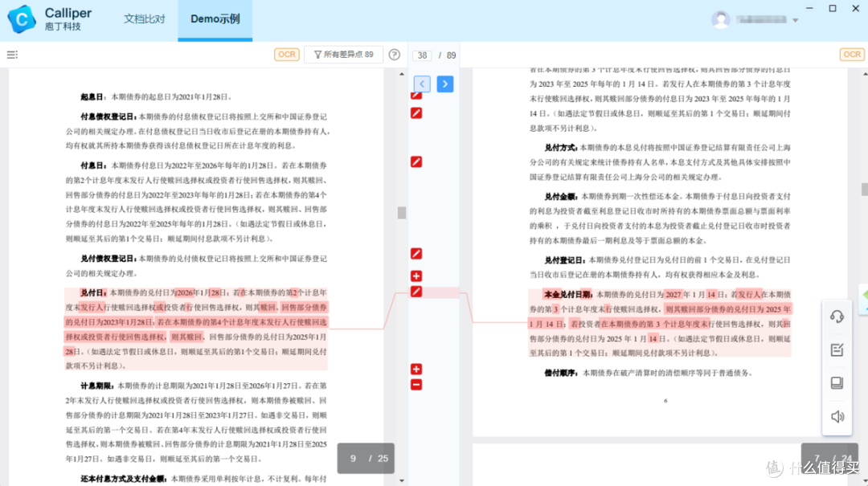Click 起息日 heading in left document
The width and height of the screenshot is (868, 486).
coord(93,97)
